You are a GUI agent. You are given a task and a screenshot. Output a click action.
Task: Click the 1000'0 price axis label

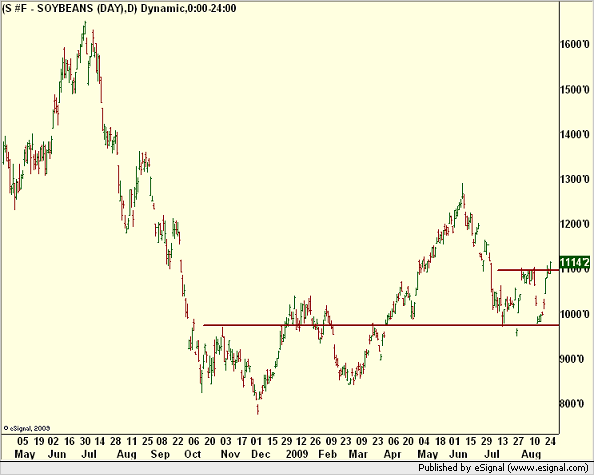point(575,314)
